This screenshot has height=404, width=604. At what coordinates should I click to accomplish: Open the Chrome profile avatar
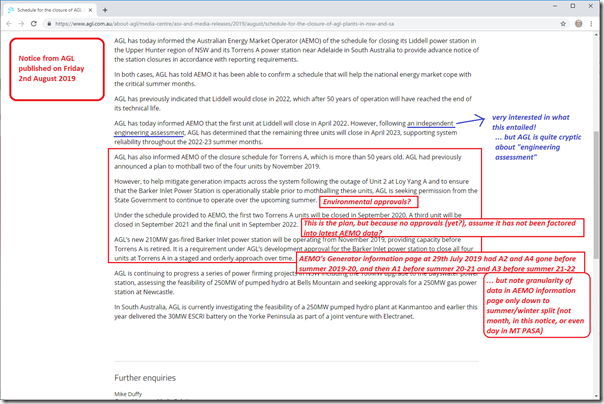[x=579, y=24]
